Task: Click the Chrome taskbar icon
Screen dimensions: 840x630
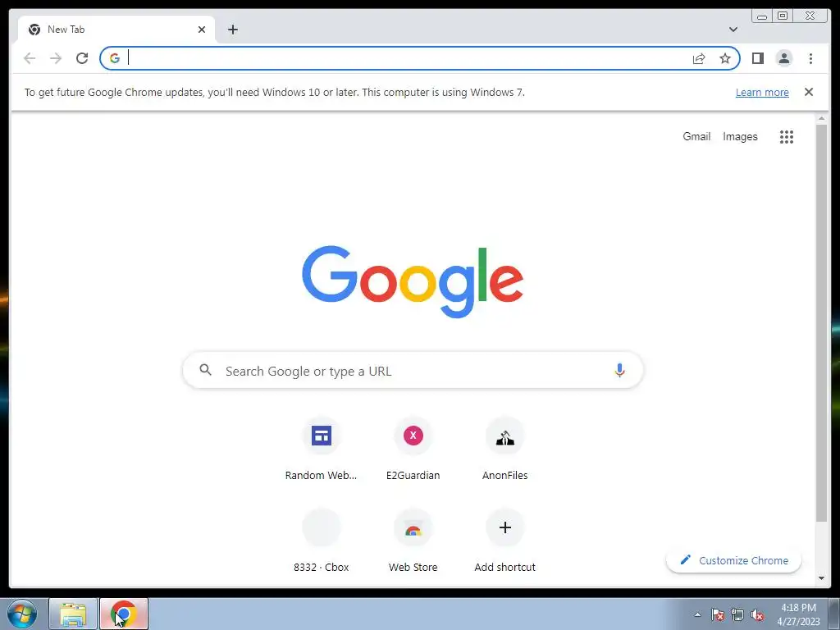Action: tap(124, 614)
